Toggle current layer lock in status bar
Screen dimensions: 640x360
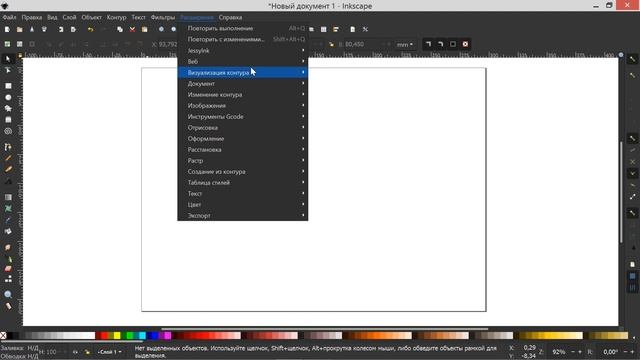tap(87, 352)
